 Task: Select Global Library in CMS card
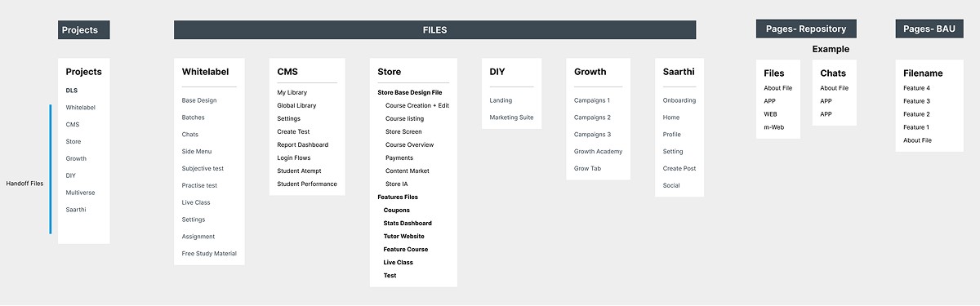296,105
